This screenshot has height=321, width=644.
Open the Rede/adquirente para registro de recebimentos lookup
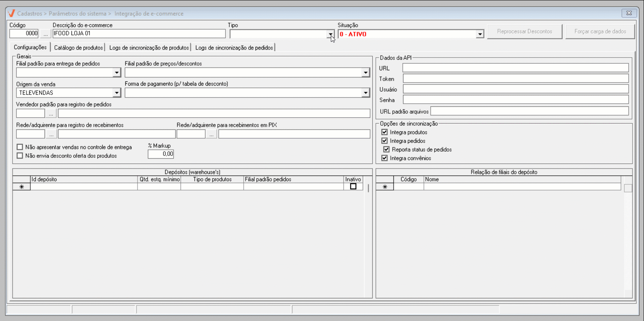[x=51, y=134]
